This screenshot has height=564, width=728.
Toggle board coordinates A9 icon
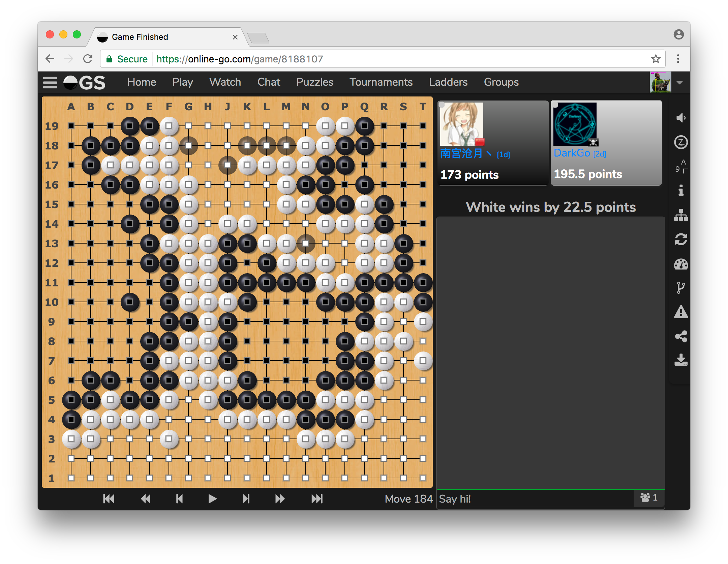tap(681, 166)
